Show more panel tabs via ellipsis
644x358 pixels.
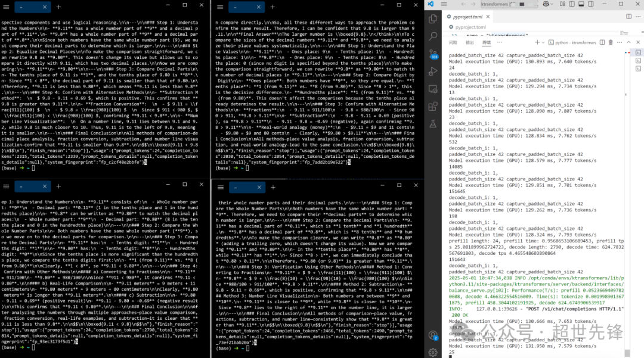(500, 42)
